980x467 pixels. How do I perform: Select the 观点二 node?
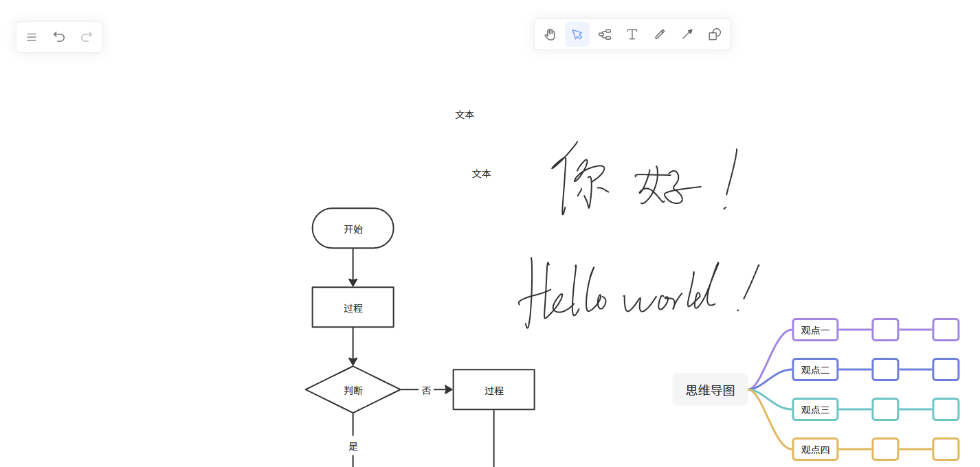[814, 369]
